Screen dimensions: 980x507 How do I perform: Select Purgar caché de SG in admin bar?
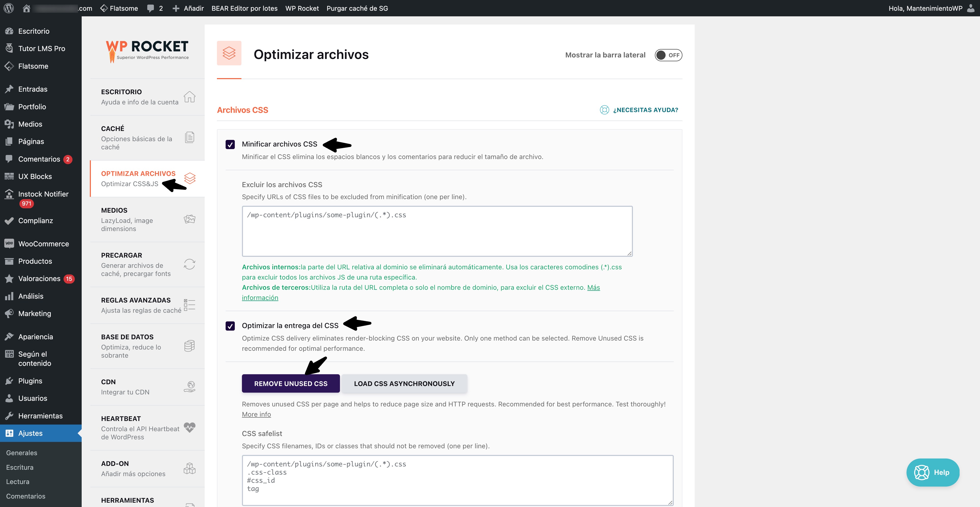click(x=357, y=8)
